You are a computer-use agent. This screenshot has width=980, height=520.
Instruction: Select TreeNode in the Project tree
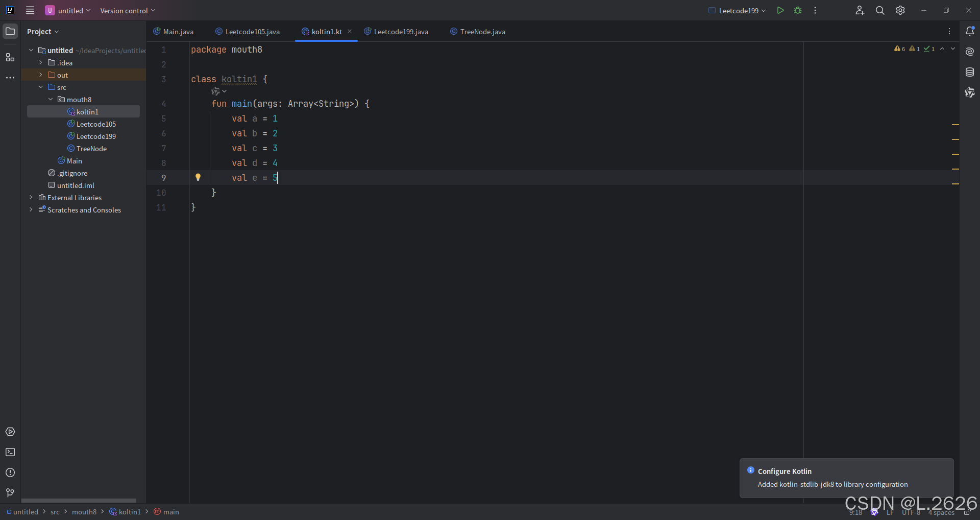click(x=91, y=149)
